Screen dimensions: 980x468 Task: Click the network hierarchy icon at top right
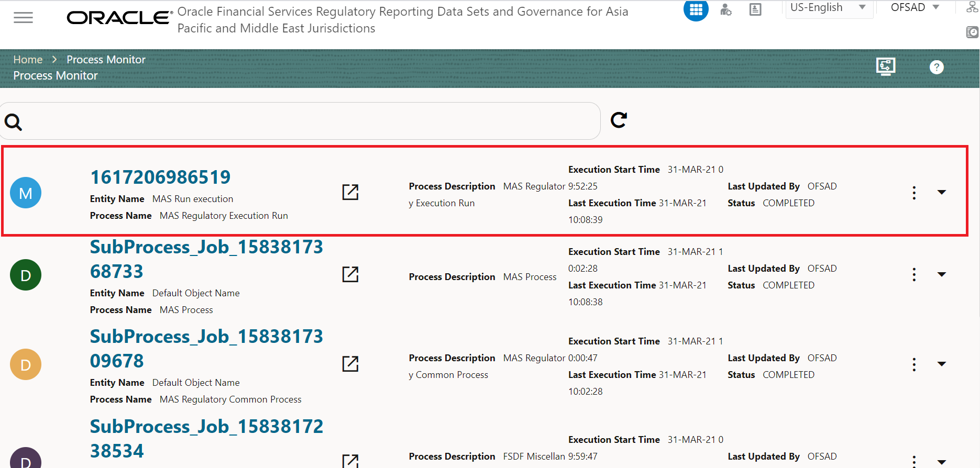tap(972, 7)
